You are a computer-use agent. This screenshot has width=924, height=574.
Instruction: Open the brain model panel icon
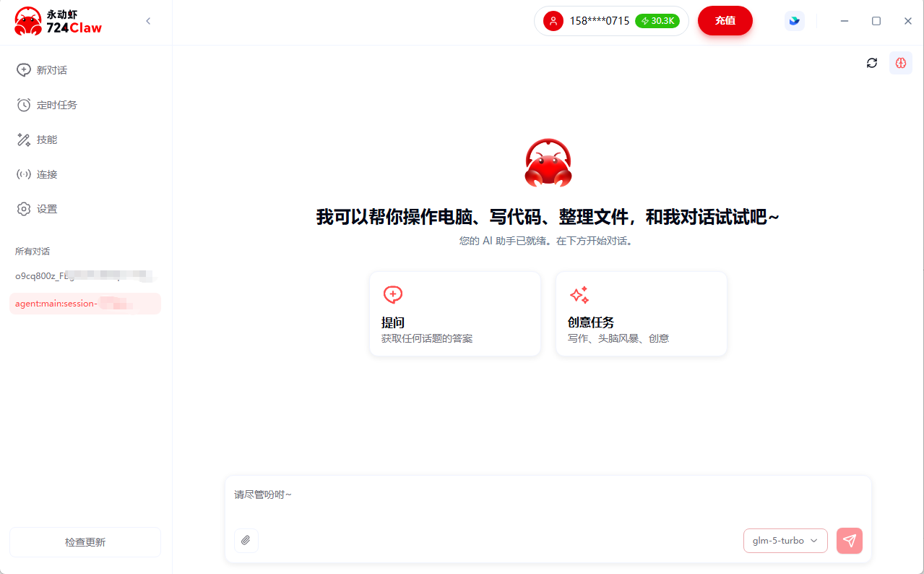900,63
